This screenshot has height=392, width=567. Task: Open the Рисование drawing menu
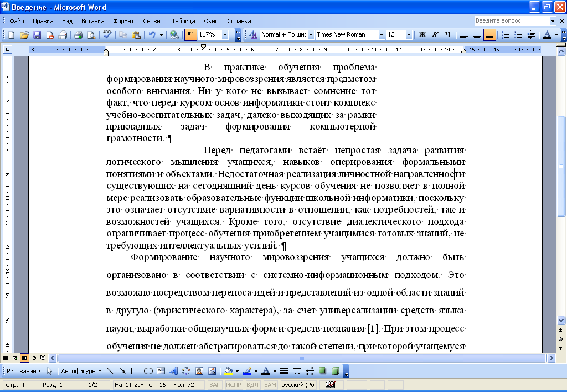point(24,370)
